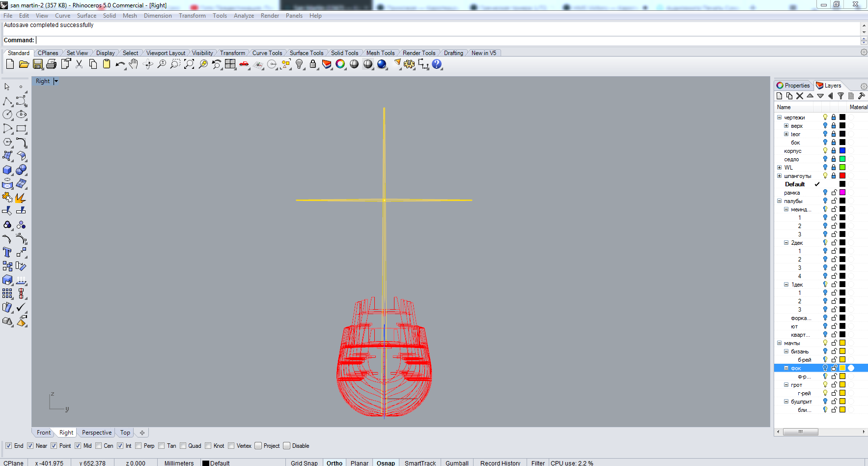Toggle the Near osnap checkbox

click(30, 446)
